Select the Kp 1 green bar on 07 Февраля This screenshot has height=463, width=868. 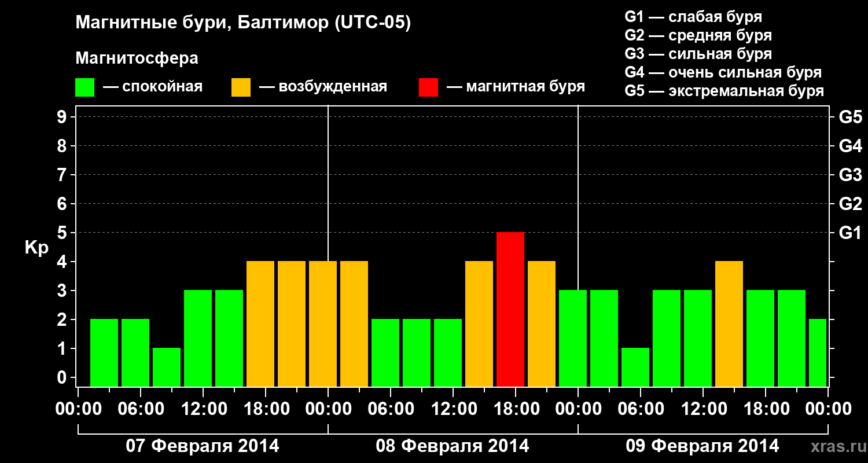tap(167, 367)
